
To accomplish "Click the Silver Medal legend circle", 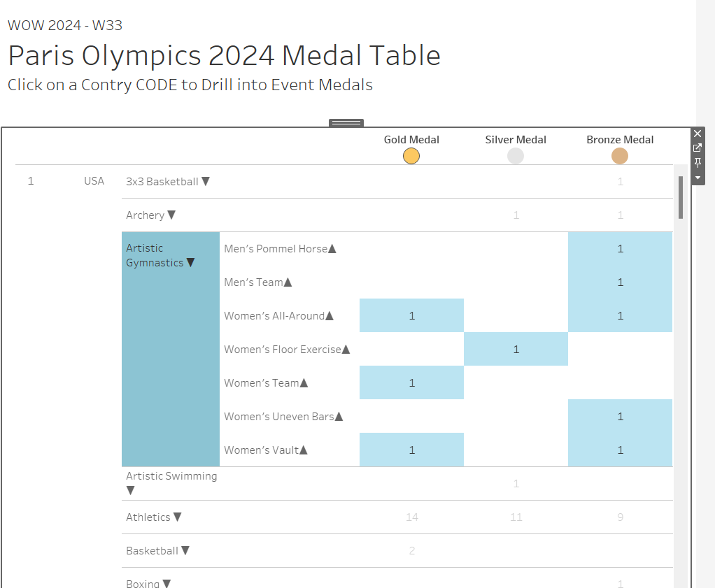I will (515, 155).
